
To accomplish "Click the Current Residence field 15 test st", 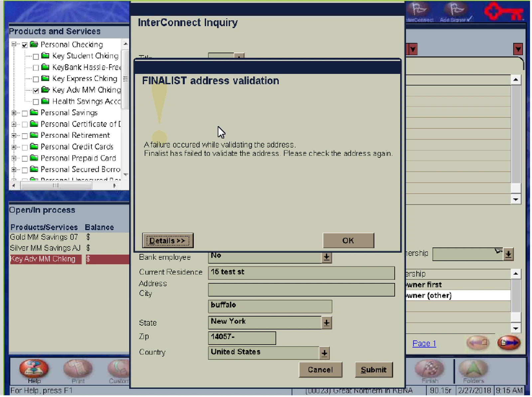I will click(x=301, y=273).
